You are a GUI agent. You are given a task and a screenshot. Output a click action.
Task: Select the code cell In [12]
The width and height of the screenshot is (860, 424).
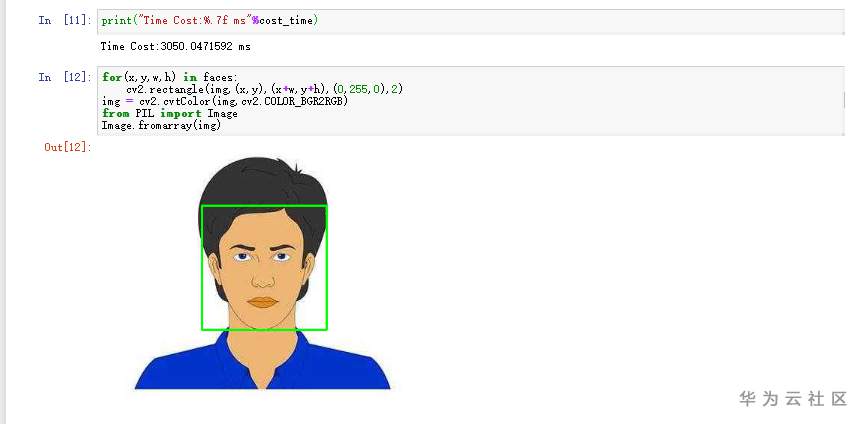pos(471,101)
